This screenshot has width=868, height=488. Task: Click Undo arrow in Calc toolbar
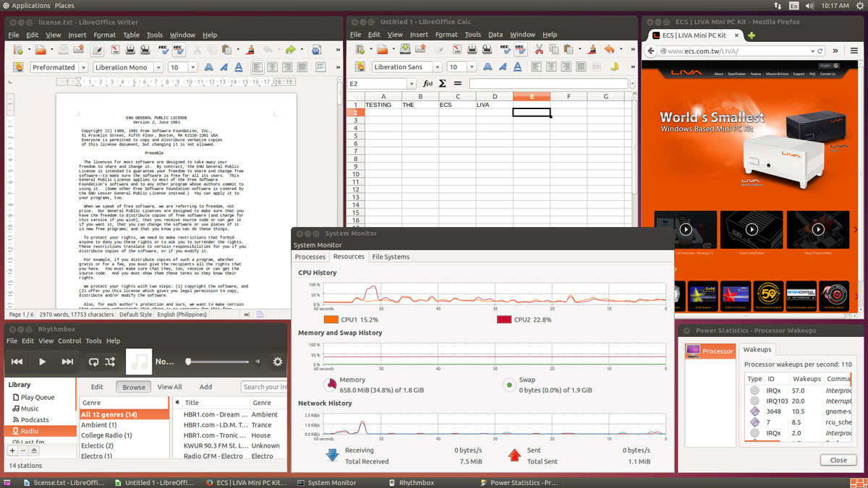click(x=609, y=49)
